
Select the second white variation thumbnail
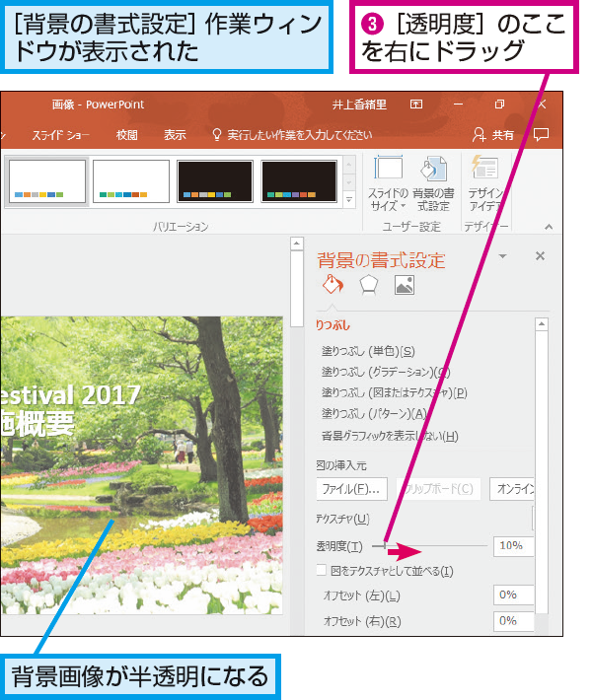(x=131, y=181)
